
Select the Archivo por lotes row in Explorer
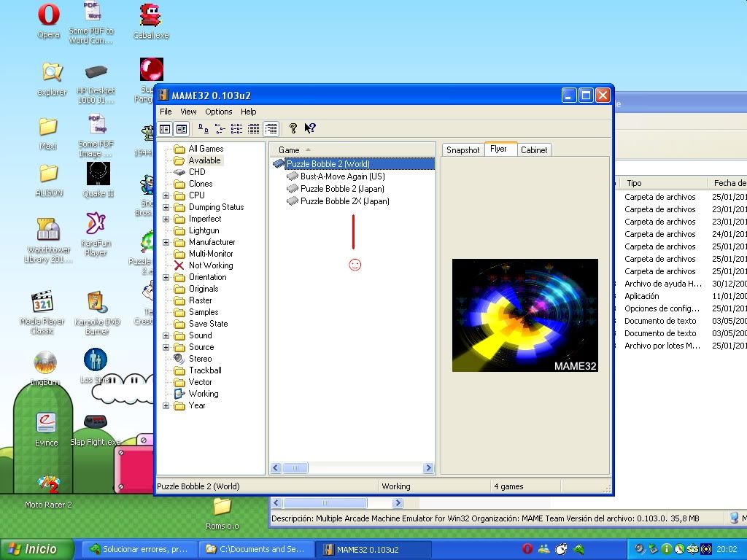click(x=662, y=346)
